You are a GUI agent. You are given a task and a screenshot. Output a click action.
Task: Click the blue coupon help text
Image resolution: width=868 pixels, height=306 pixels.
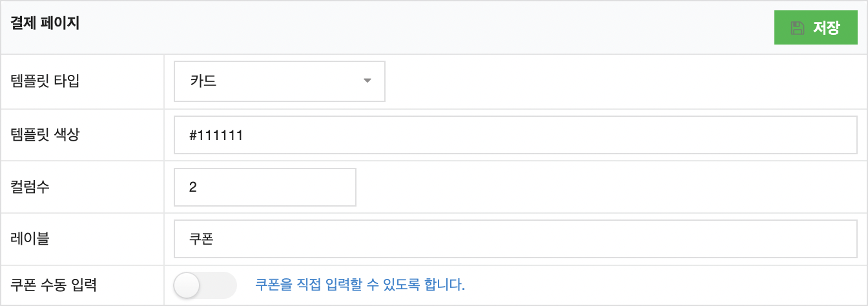coord(360,285)
